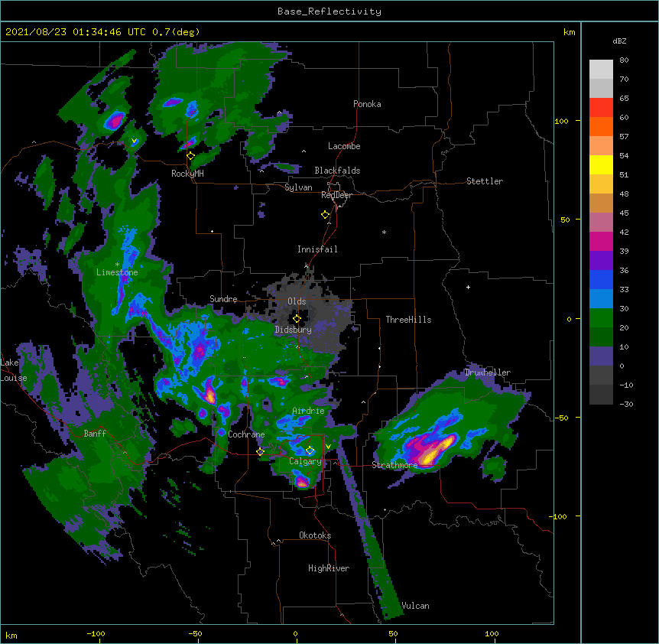Click the -100 tick on bottom horizontal axis
Screen dimensions: 659x644
click(x=96, y=633)
